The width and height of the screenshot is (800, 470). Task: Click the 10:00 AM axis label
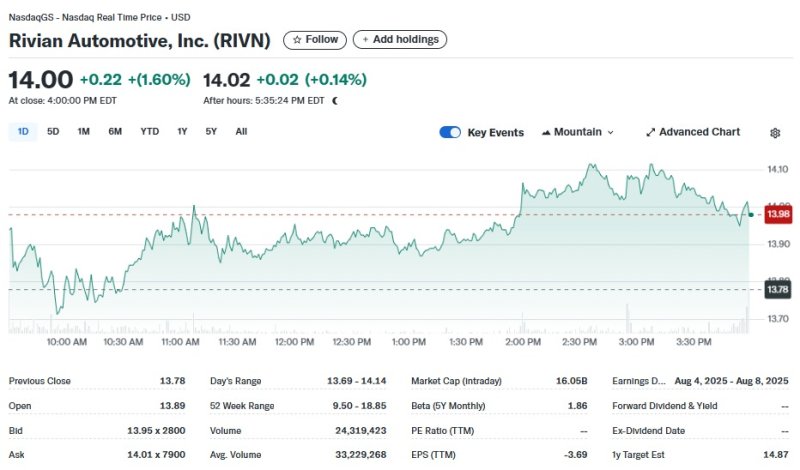click(67, 342)
